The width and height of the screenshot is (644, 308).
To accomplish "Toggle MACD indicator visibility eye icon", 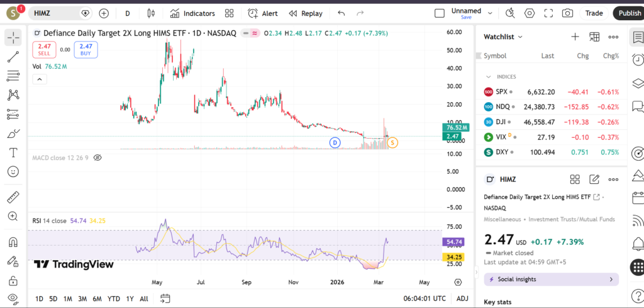I will (97, 157).
